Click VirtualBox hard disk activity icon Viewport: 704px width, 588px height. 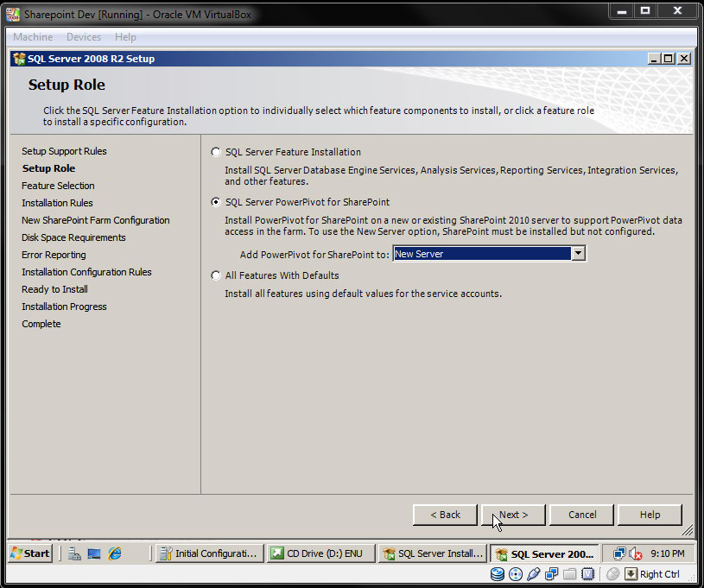(497, 574)
